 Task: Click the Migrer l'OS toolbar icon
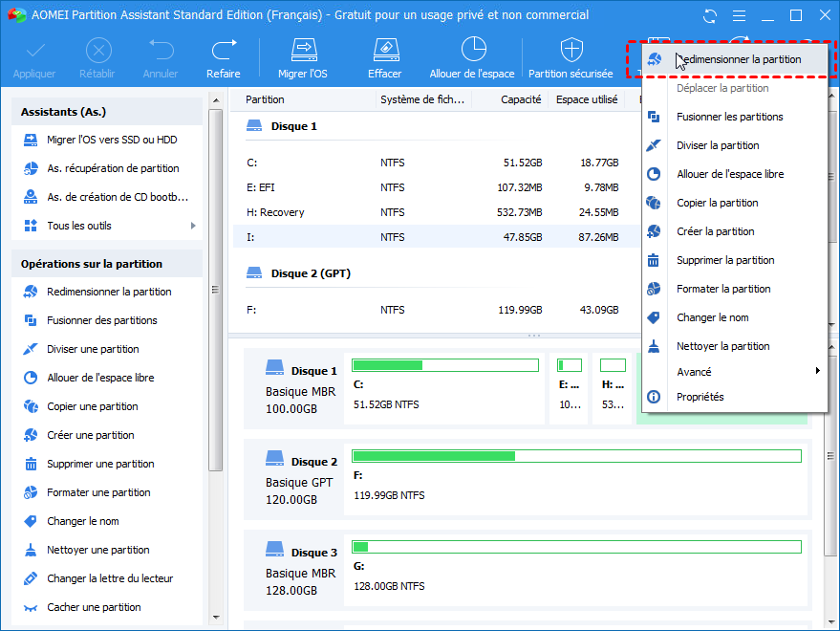pyautogui.click(x=303, y=58)
